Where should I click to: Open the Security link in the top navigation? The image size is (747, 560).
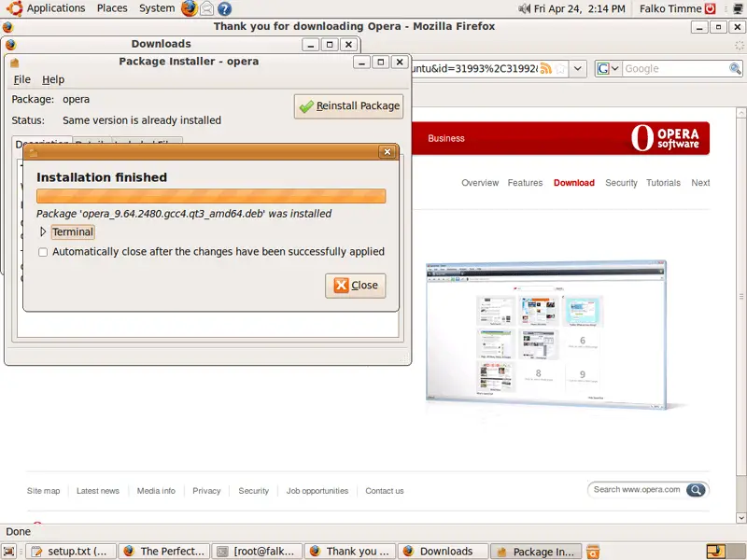[x=621, y=183]
